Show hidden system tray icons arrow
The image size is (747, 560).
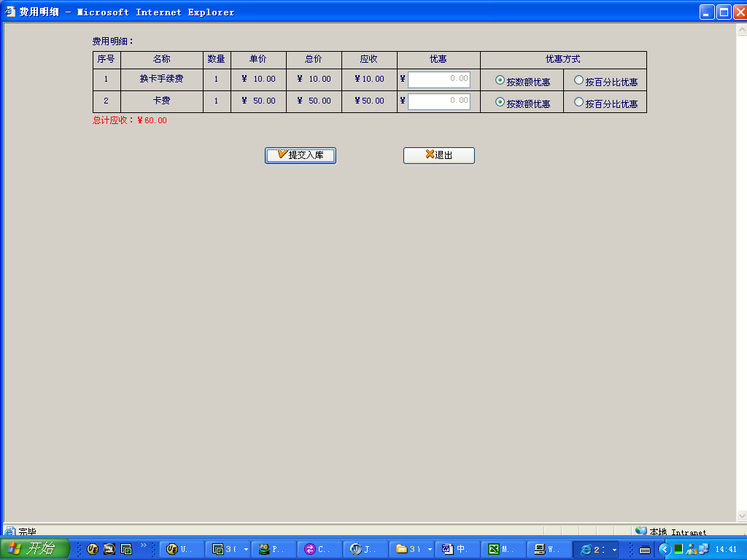tap(665, 549)
